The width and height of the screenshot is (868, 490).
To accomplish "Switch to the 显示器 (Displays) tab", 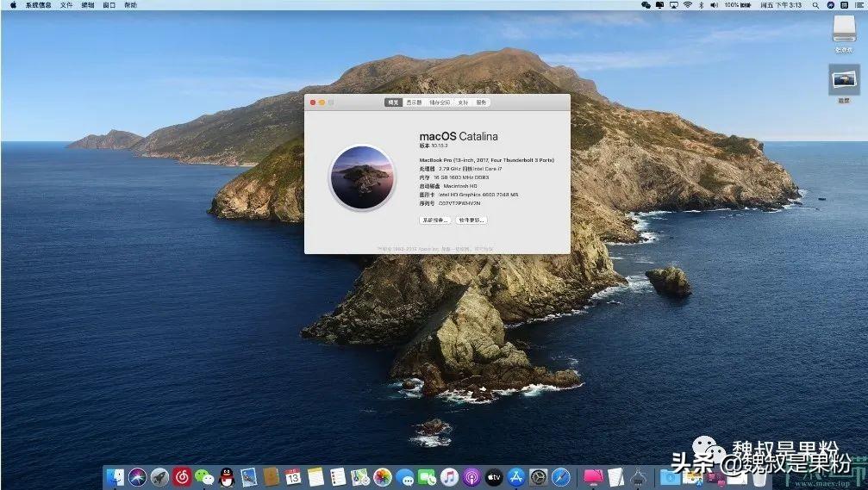I will pos(415,102).
